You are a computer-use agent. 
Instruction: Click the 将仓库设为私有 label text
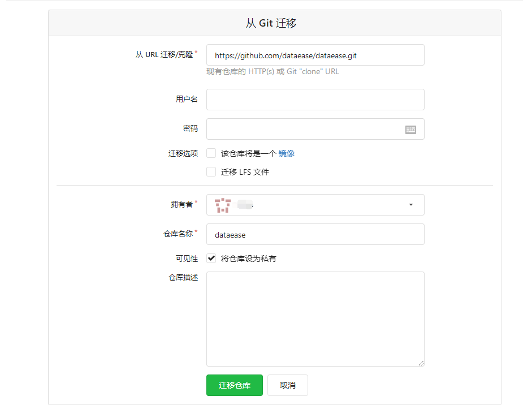coord(248,259)
